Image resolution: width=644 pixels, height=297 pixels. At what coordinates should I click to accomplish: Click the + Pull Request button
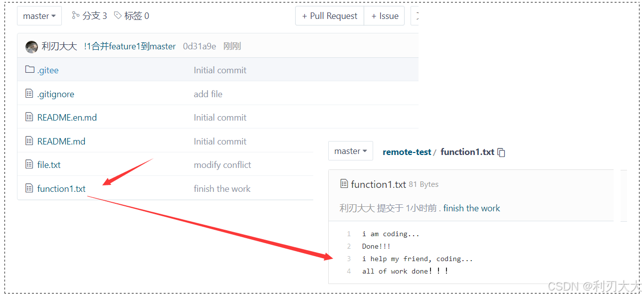[x=330, y=16]
